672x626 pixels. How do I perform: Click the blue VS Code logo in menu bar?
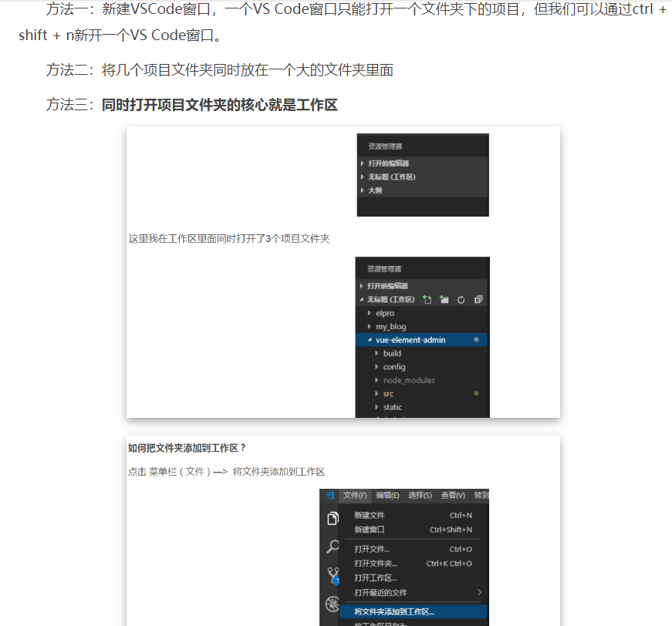click(x=329, y=496)
